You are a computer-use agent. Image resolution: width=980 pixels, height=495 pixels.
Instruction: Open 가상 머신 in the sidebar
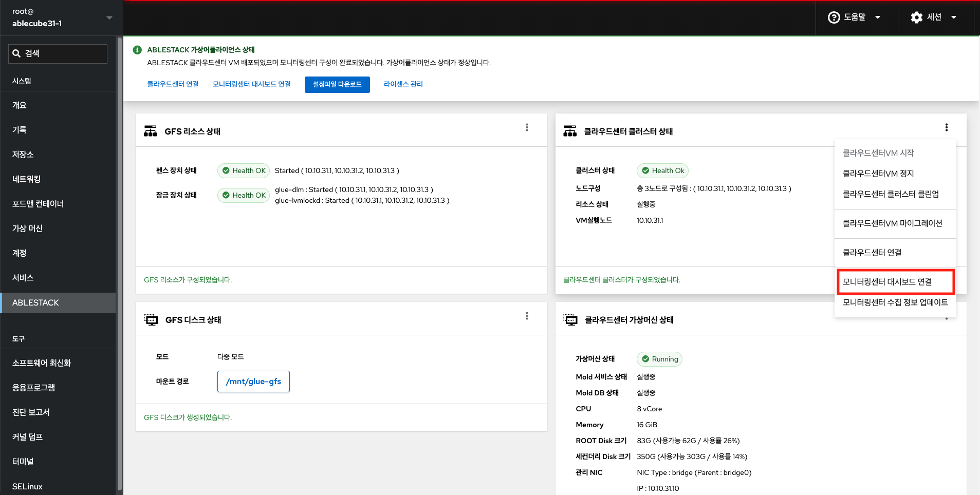tap(28, 229)
